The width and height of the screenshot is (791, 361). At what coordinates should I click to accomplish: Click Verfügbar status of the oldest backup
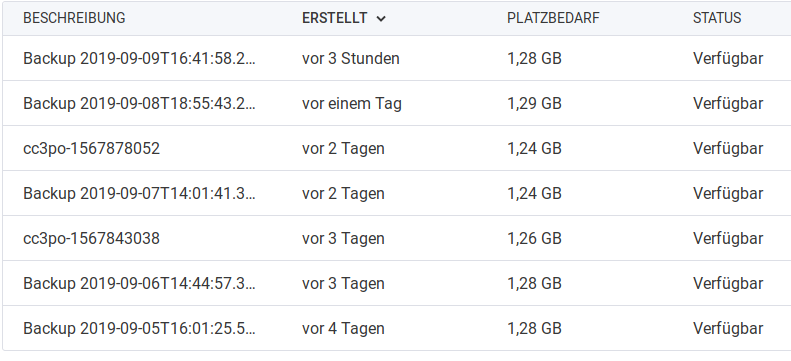(727, 329)
